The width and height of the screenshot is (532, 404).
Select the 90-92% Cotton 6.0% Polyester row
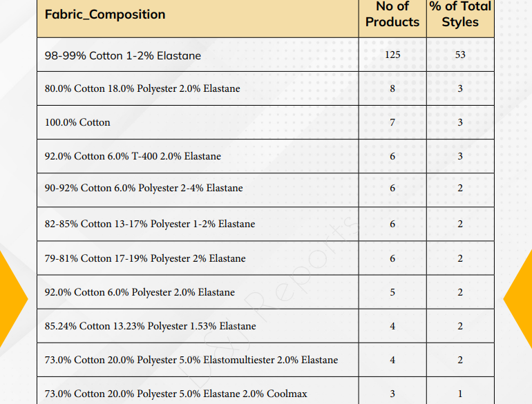point(265,190)
